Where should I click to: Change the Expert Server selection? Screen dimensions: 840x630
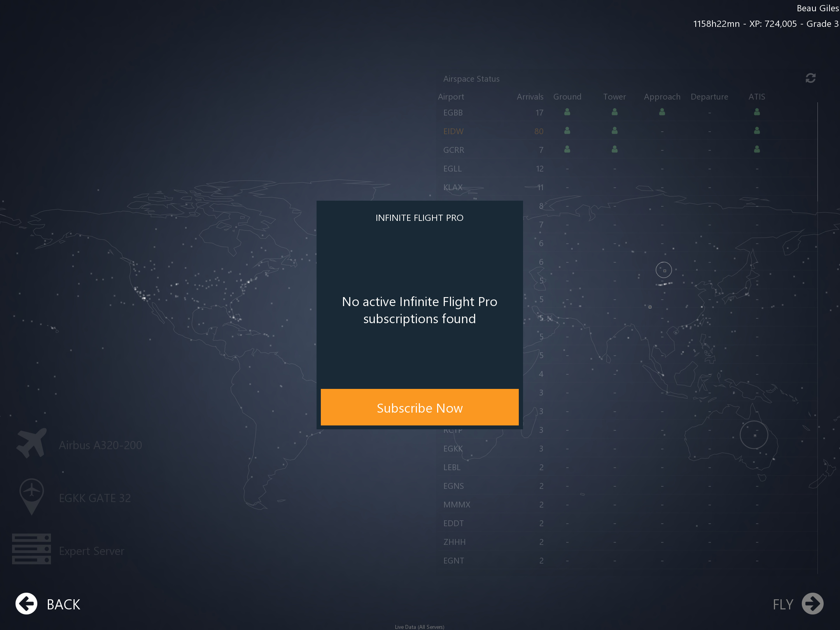point(92,551)
